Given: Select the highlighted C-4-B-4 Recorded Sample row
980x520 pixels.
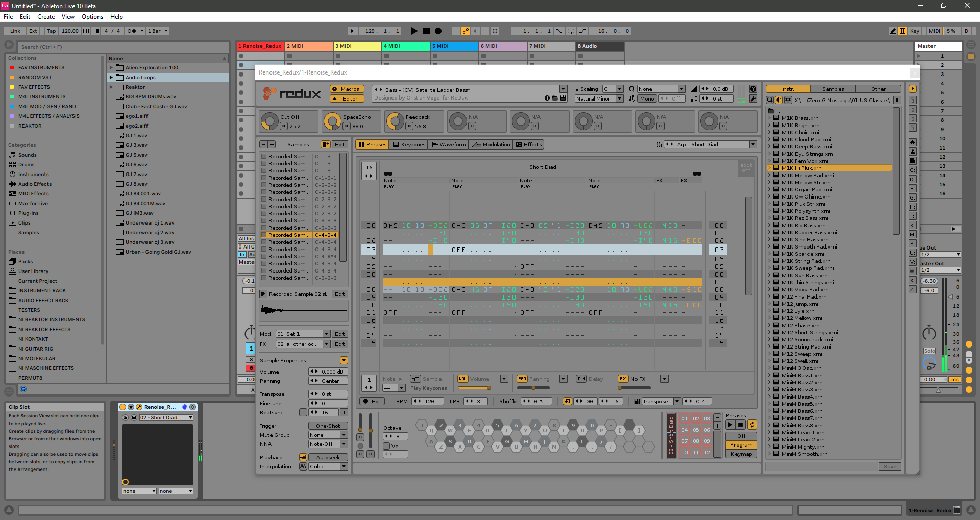Looking at the screenshot, I should coord(300,235).
